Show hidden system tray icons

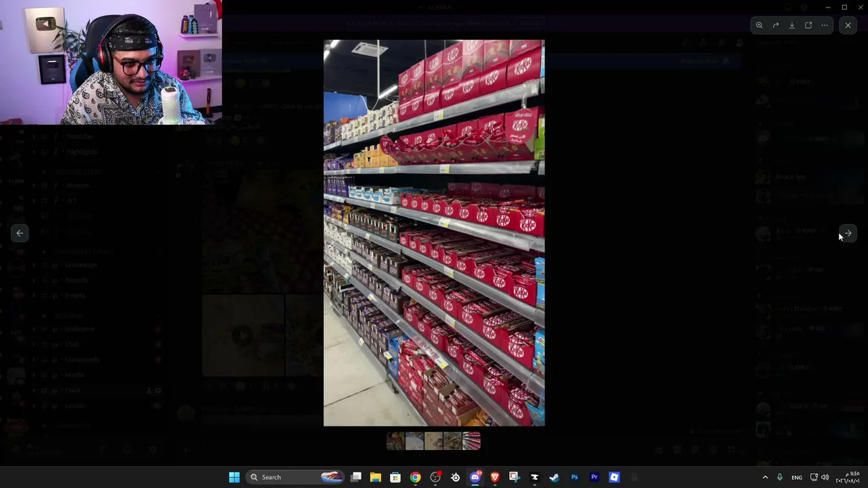[765, 477]
